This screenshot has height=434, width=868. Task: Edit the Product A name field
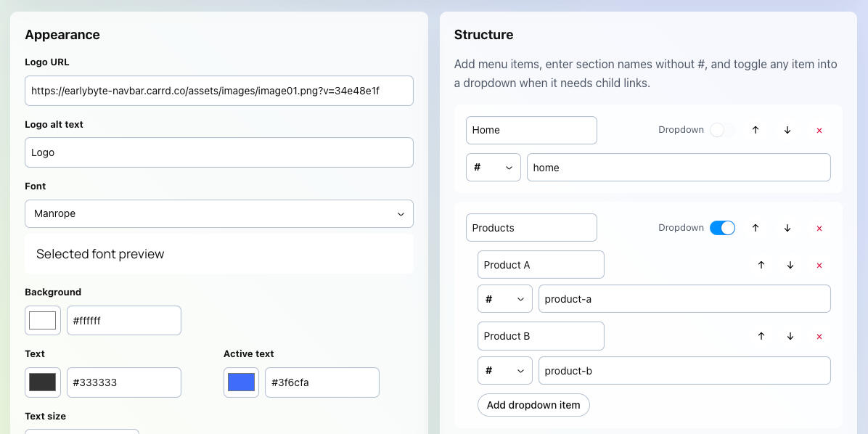pyautogui.click(x=541, y=265)
